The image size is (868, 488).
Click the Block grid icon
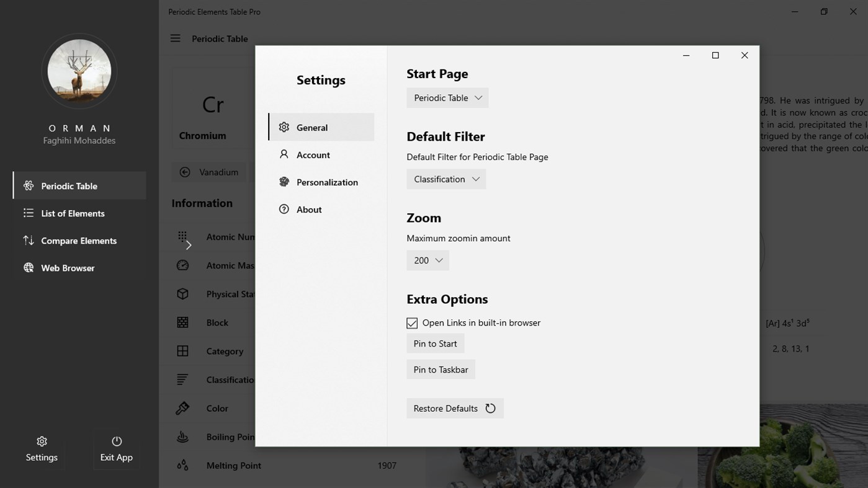pyautogui.click(x=182, y=322)
